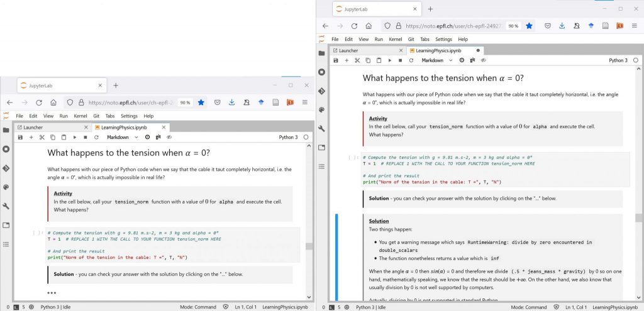Insert a cell below with the plus icon, left notebook

[x=31, y=137]
